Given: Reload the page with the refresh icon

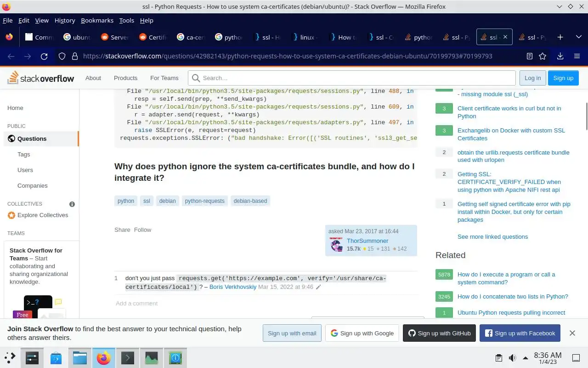Looking at the screenshot, I should pyautogui.click(x=44, y=56).
